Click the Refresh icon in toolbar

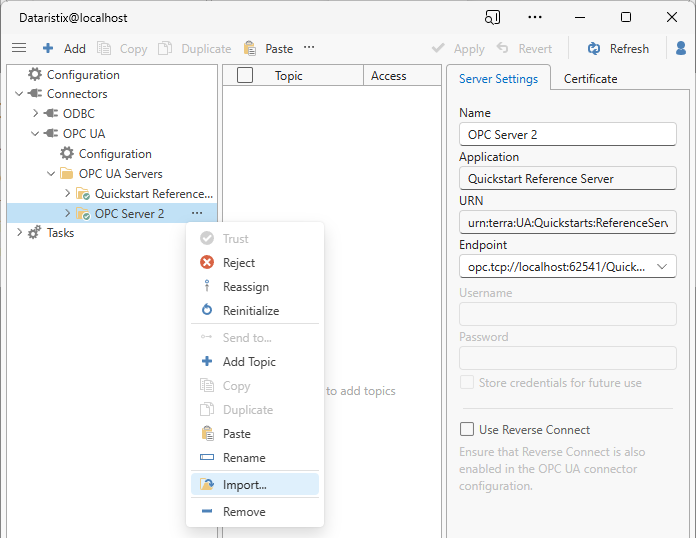(594, 48)
